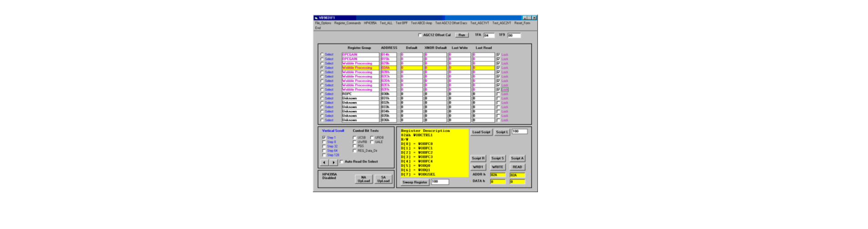868x229 pixels.
Task: Enable the UWRB control bit checkbox
Action: (x=355, y=142)
